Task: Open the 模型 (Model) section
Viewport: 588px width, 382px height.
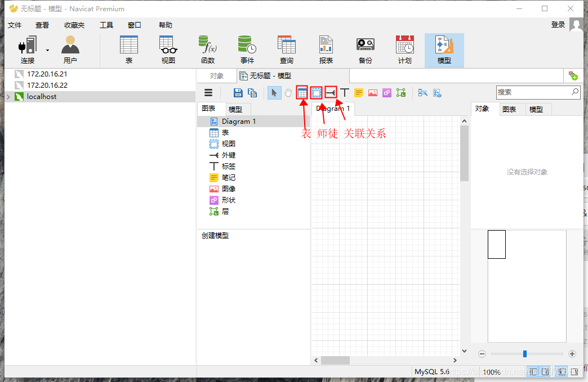Action: 444,50
